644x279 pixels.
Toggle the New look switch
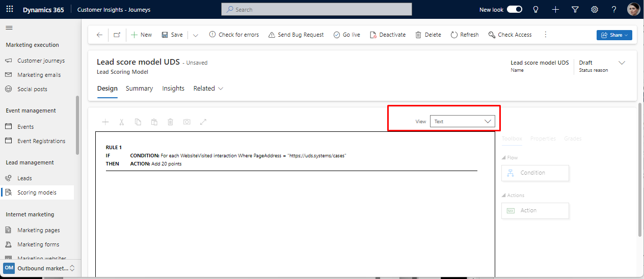pos(515,9)
